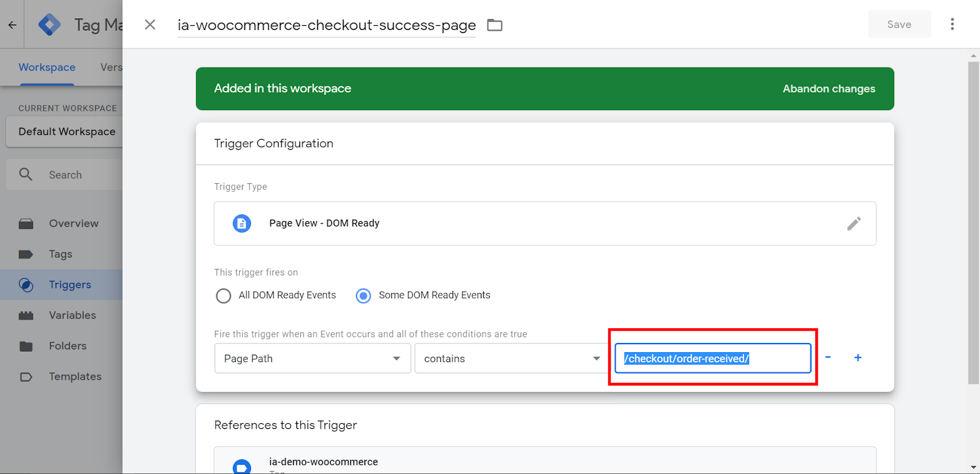Screen dimensions: 980x474
Task: Click the Abandon changes link
Action: click(x=828, y=89)
